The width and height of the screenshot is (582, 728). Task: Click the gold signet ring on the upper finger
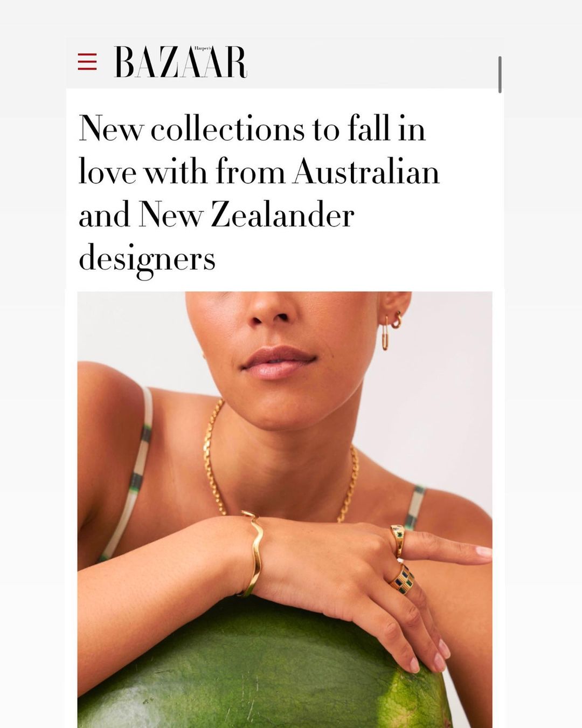[398, 539]
